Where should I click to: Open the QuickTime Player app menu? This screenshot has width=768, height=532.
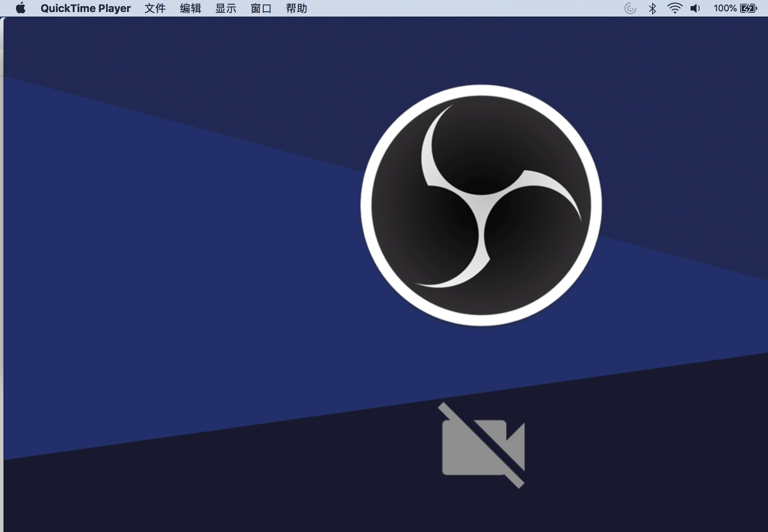(85, 8)
